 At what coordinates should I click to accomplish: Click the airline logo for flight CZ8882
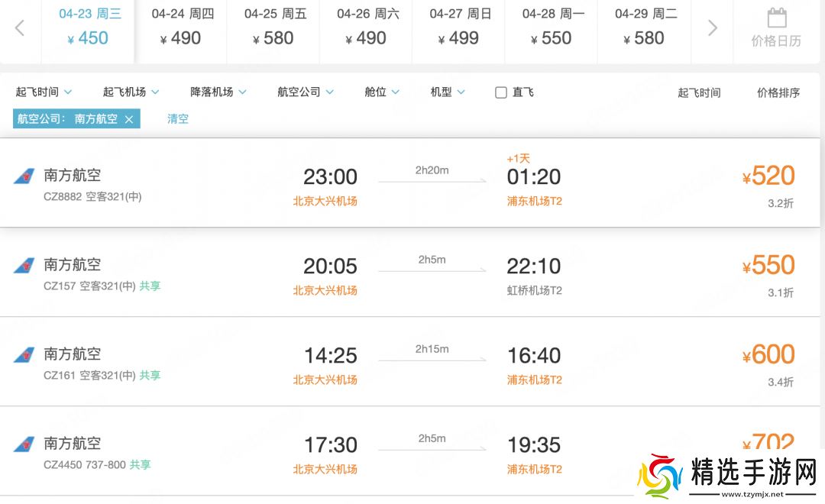click(x=24, y=176)
